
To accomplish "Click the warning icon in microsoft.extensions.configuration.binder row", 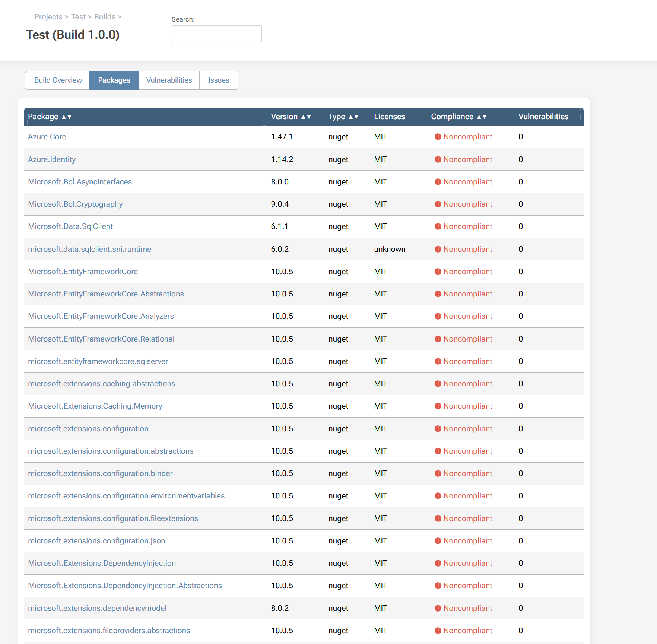I will click(438, 473).
